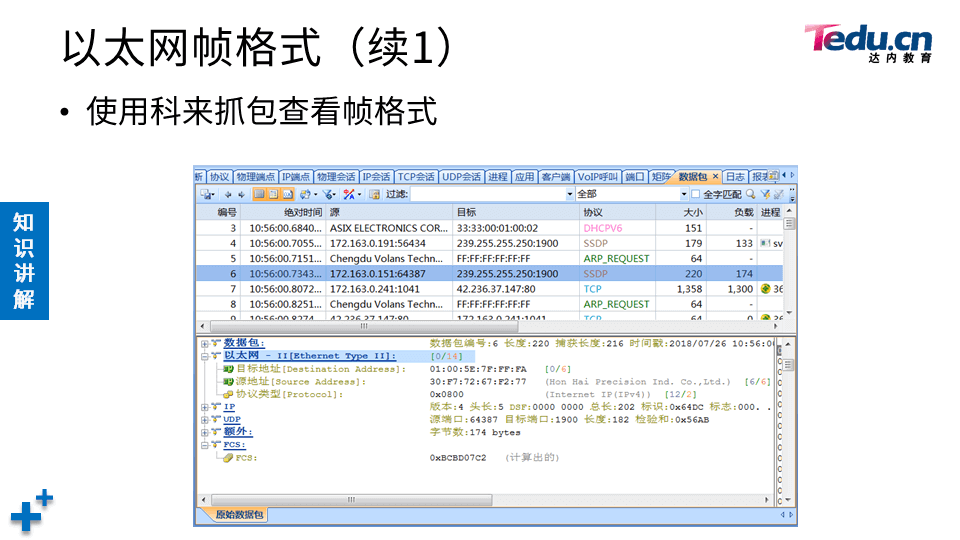Toggle the first packet list layout icon
The width and height of the screenshot is (960, 540).
click(x=259, y=194)
